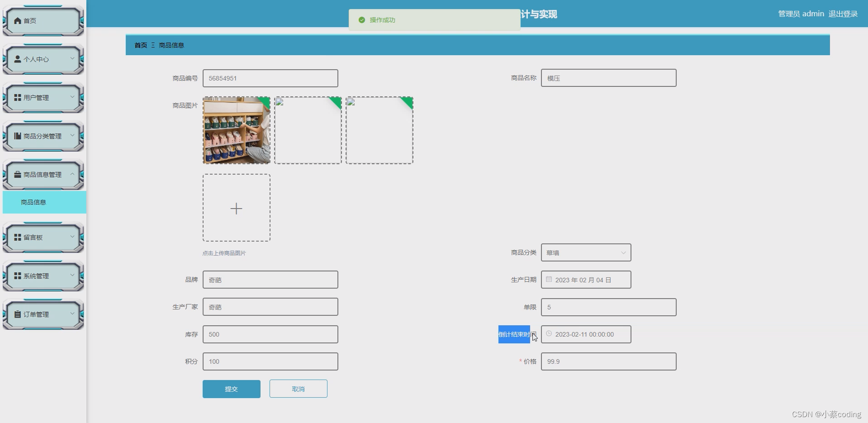Click the 操作成功 notification message
Image resolution: width=868 pixels, height=423 pixels.
coord(434,20)
